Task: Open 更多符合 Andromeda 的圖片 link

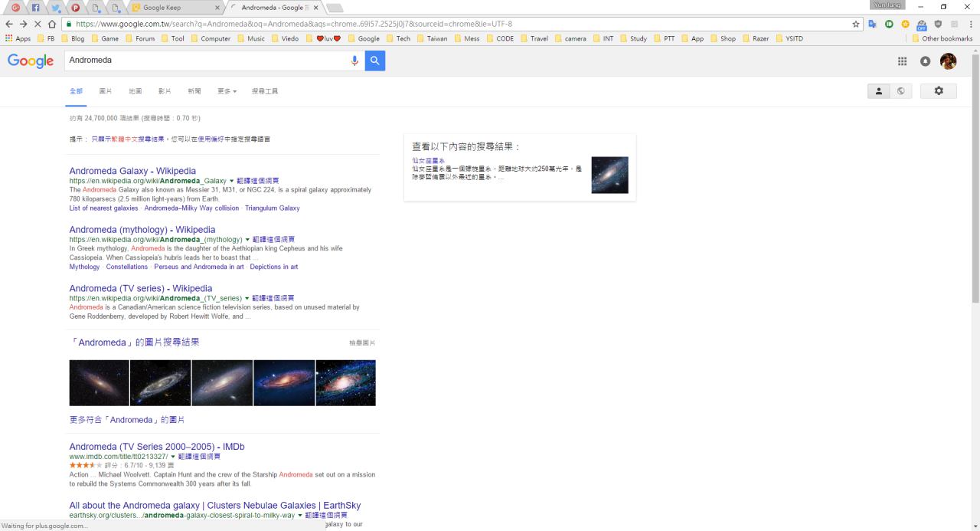Action: pos(127,420)
